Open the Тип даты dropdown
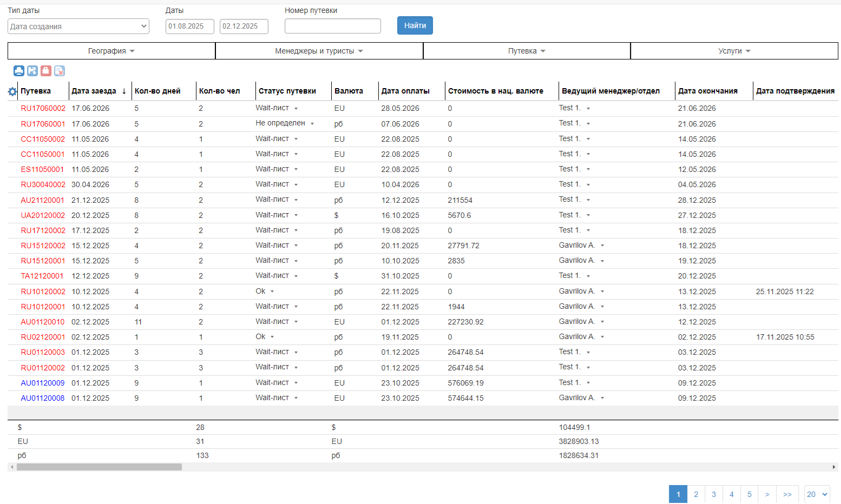The width and height of the screenshot is (841, 504). [78, 26]
